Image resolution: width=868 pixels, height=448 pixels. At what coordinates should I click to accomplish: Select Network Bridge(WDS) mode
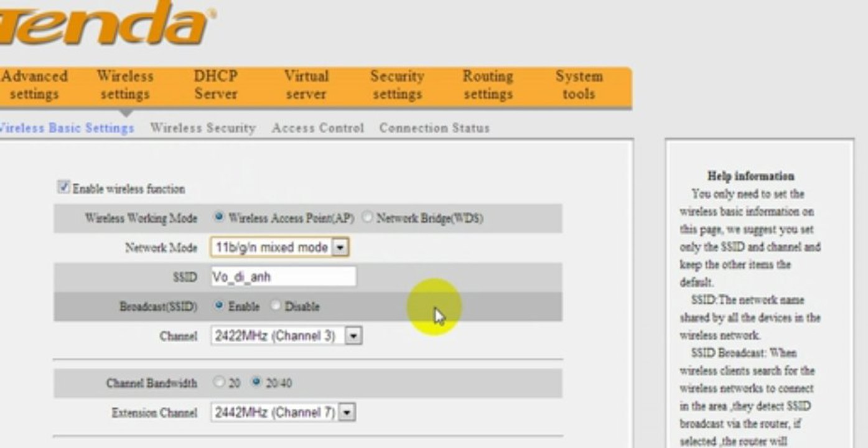click(x=367, y=218)
